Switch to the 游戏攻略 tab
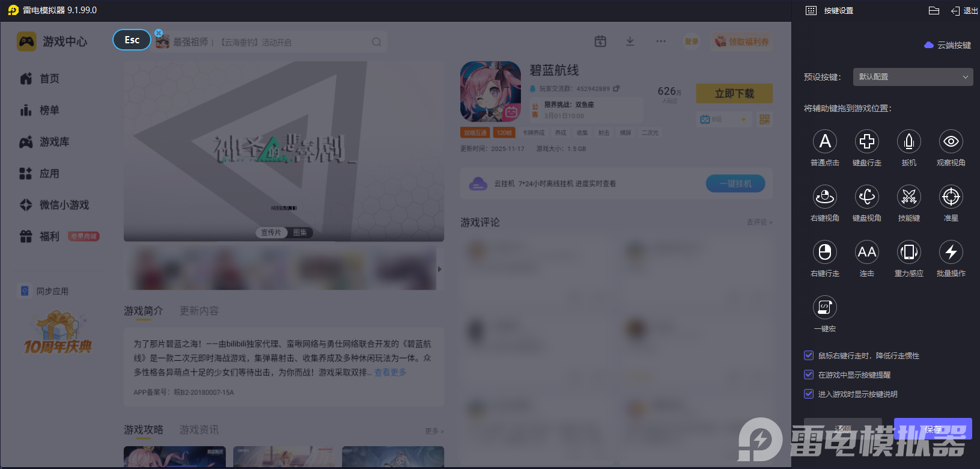The height and width of the screenshot is (469, 980). pos(143,430)
